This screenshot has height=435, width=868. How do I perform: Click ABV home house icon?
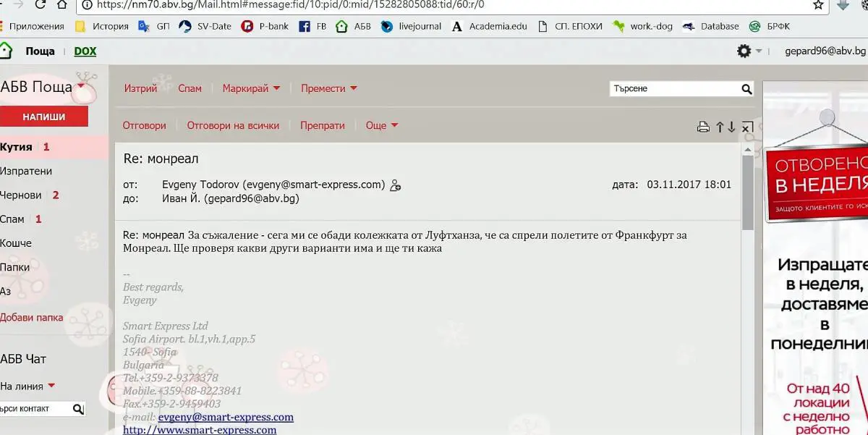(6, 51)
